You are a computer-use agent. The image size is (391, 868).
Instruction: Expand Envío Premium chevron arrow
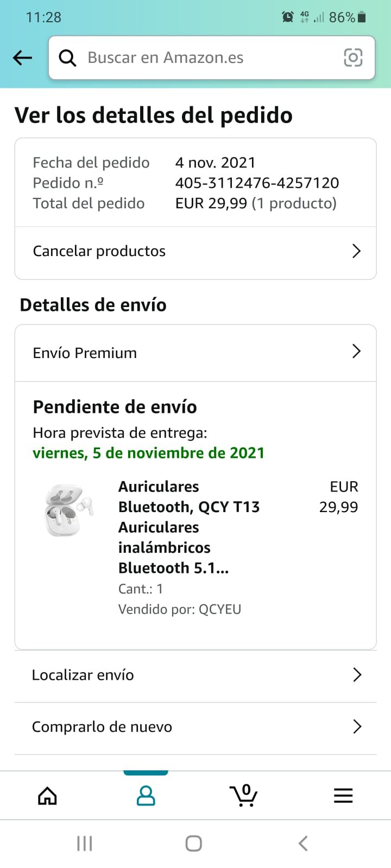click(356, 352)
